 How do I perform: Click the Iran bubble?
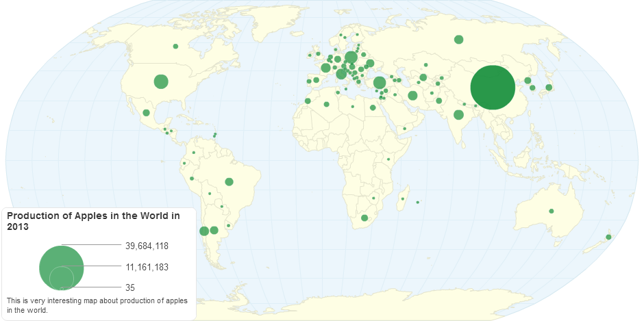412,95
